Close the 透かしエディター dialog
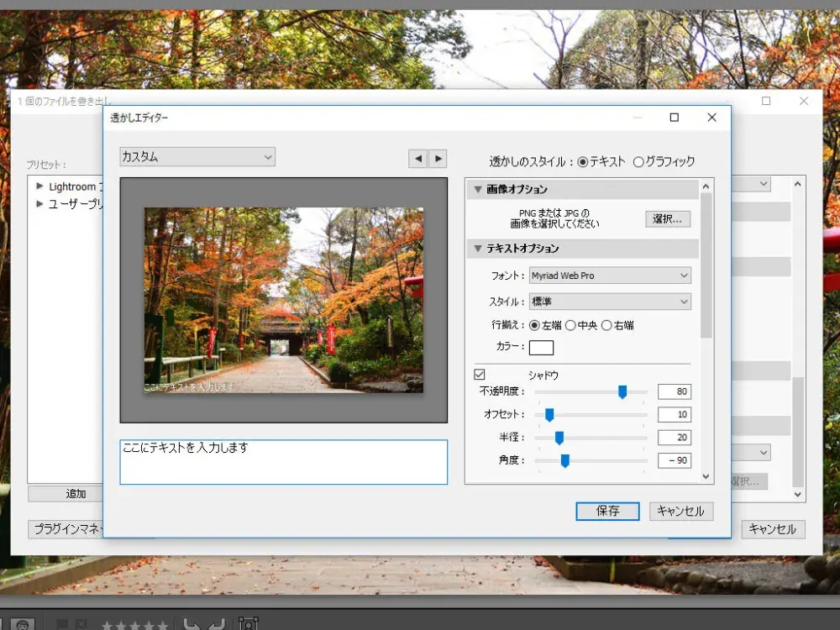This screenshot has height=630, width=840. click(x=711, y=118)
